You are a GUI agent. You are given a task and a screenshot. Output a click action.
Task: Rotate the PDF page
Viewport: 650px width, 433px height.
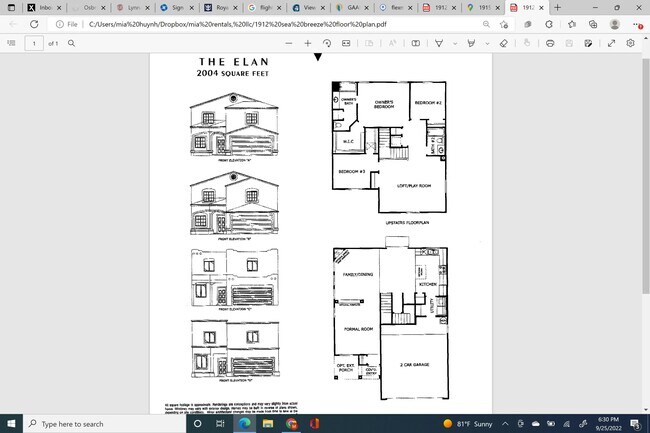(327, 43)
